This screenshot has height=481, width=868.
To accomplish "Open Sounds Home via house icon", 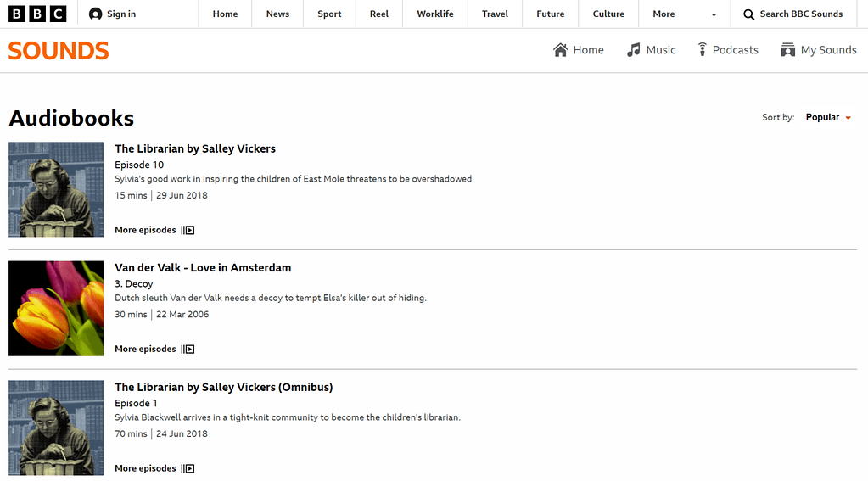I will (x=560, y=50).
